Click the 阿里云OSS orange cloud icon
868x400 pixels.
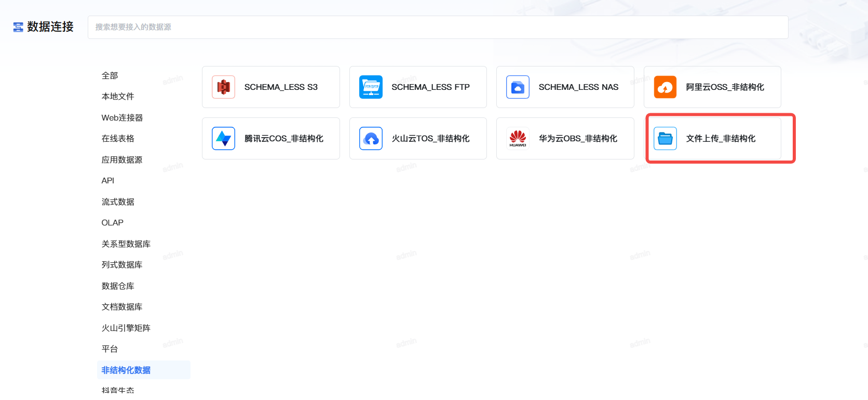tap(665, 87)
